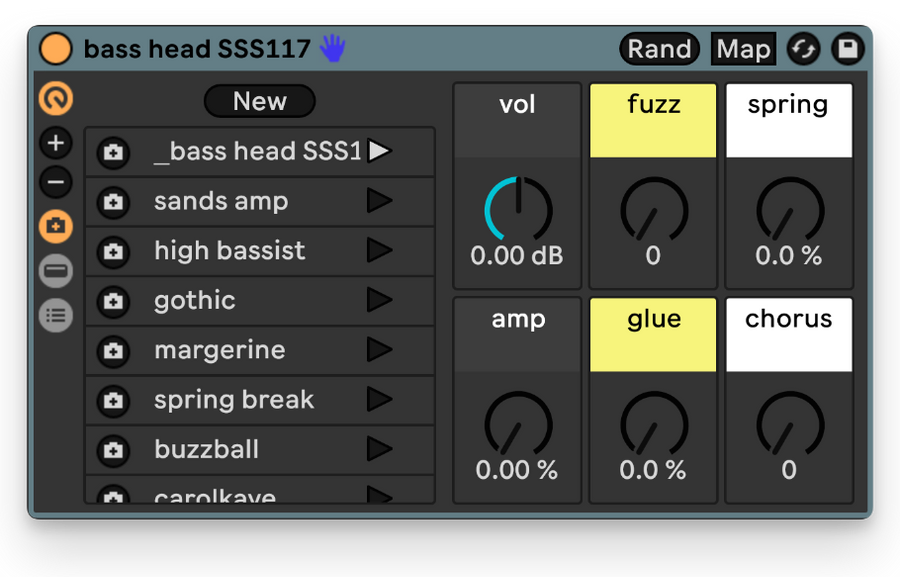
Task: Launch the buzzball variation
Action: pyautogui.click(x=379, y=449)
